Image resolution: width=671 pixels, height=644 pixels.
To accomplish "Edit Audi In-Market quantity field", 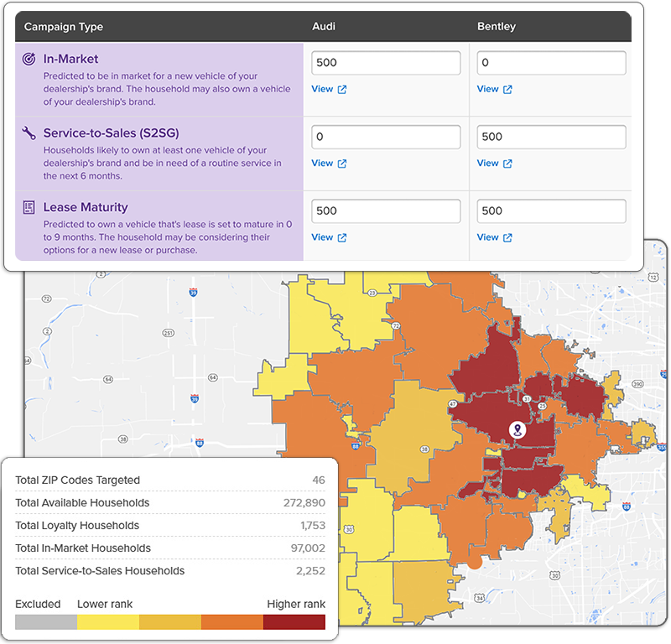I will (x=386, y=63).
